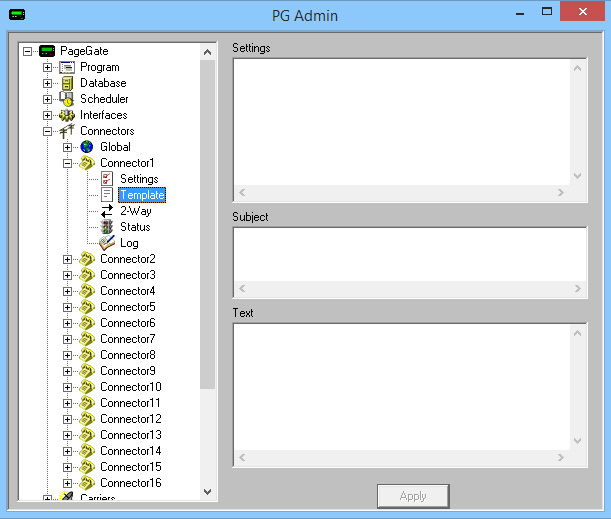Click the 2-Way arrows icon
611x519 pixels.
click(107, 211)
